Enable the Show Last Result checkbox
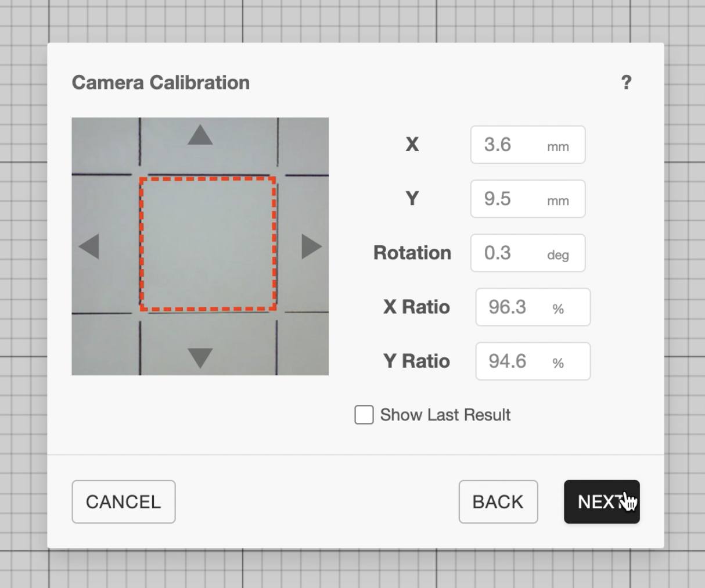The width and height of the screenshot is (705, 588). point(364,415)
